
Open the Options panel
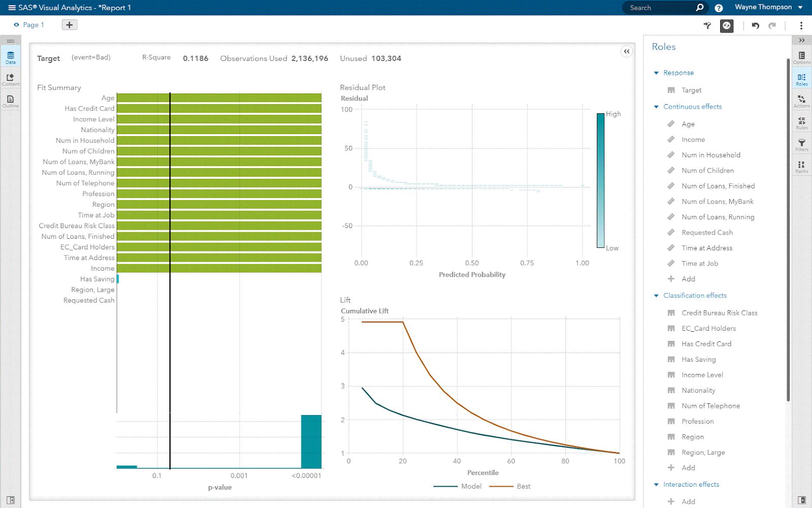[802, 58]
